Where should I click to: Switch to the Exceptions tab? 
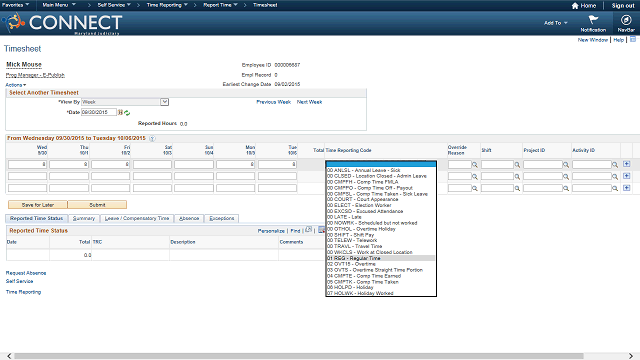[x=222, y=218]
